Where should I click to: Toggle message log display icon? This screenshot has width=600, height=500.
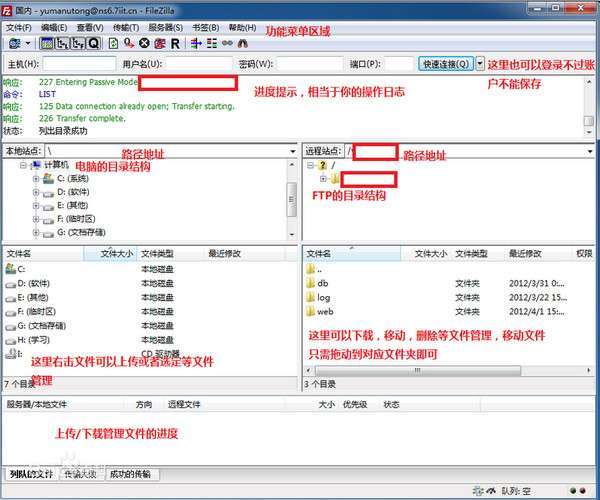(x=47, y=44)
